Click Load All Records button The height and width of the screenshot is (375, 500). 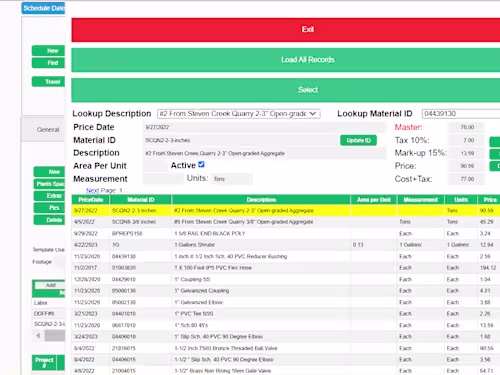286,60
